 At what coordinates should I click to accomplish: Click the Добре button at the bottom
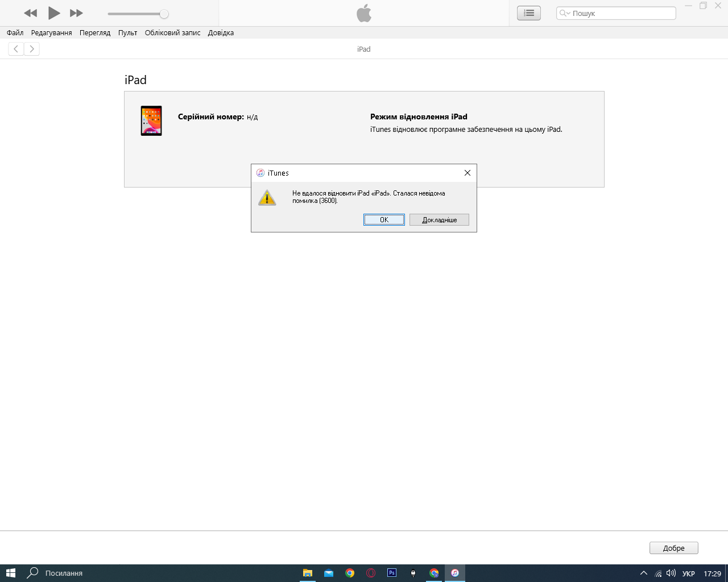[674, 548]
